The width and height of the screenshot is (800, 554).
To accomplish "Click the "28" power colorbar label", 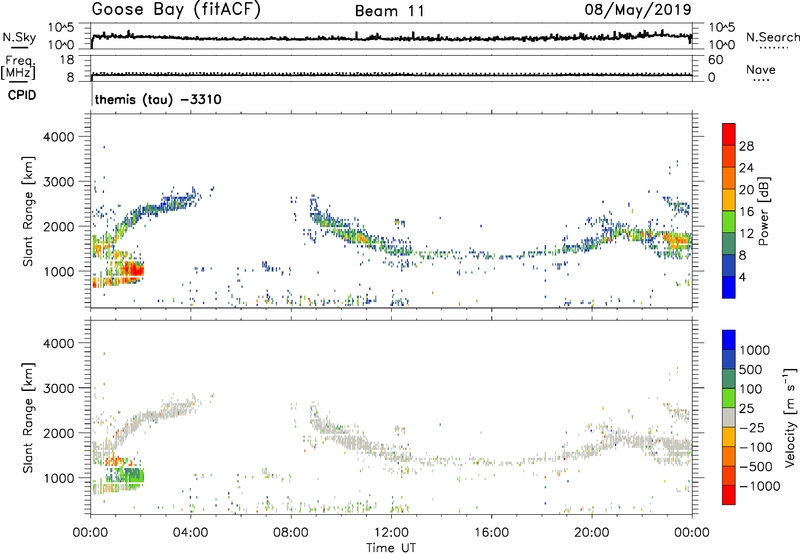I will 746,146.
